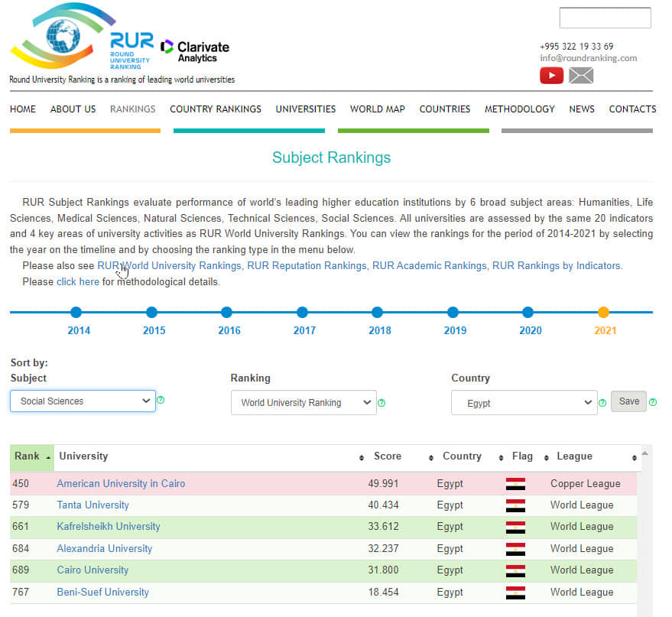Click help icon next to Subject dropdown

coord(161,400)
